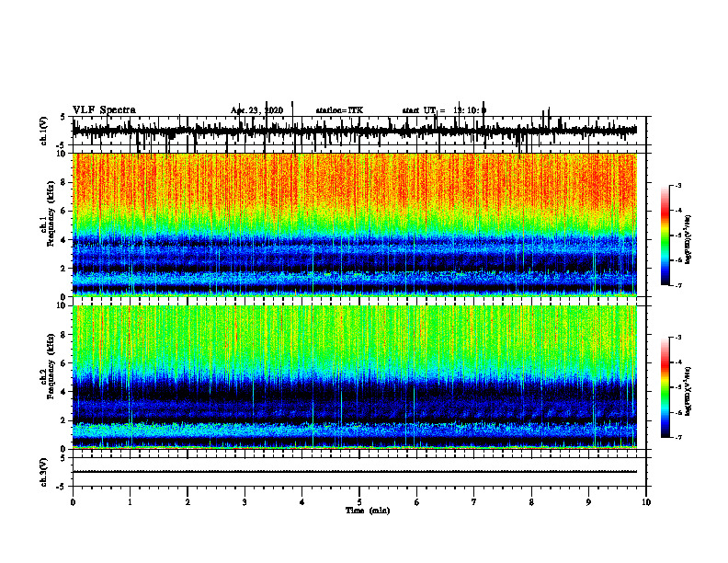Click the '4' kHz tick on ch.1 axis
This screenshot has width=728, height=563.
64,240
